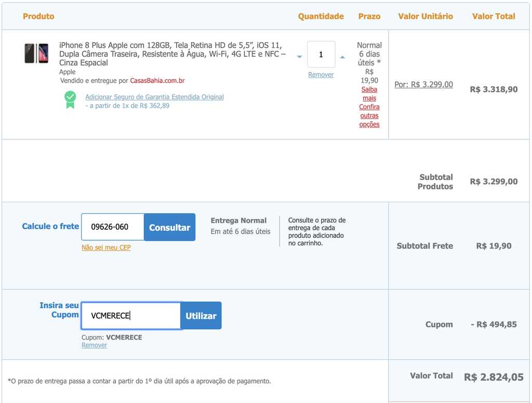Click the coupon code input field
The image size is (532, 403).
click(131, 316)
